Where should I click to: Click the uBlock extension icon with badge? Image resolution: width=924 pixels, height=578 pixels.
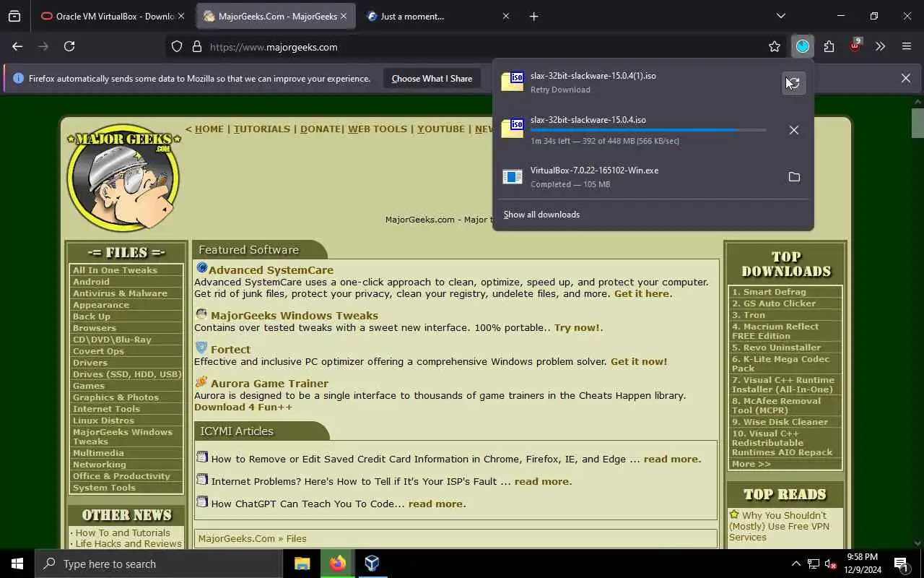pyautogui.click(x=855, y=46)
